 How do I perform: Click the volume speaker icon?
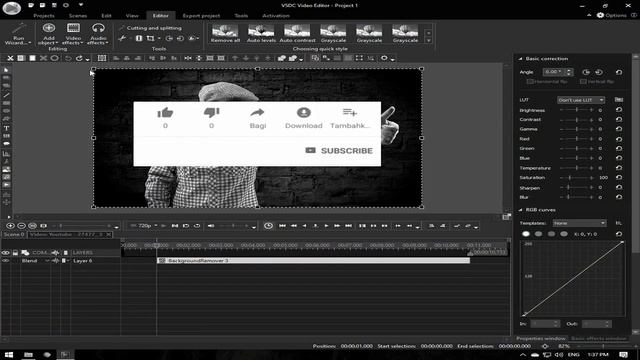pyautogui.click(x=211, y=226)
